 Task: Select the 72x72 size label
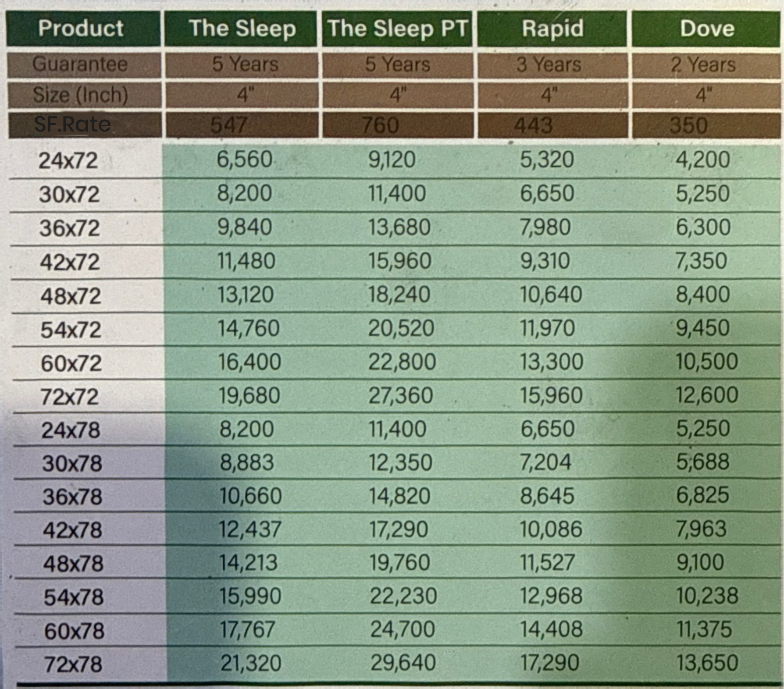(x=69, y=397)
